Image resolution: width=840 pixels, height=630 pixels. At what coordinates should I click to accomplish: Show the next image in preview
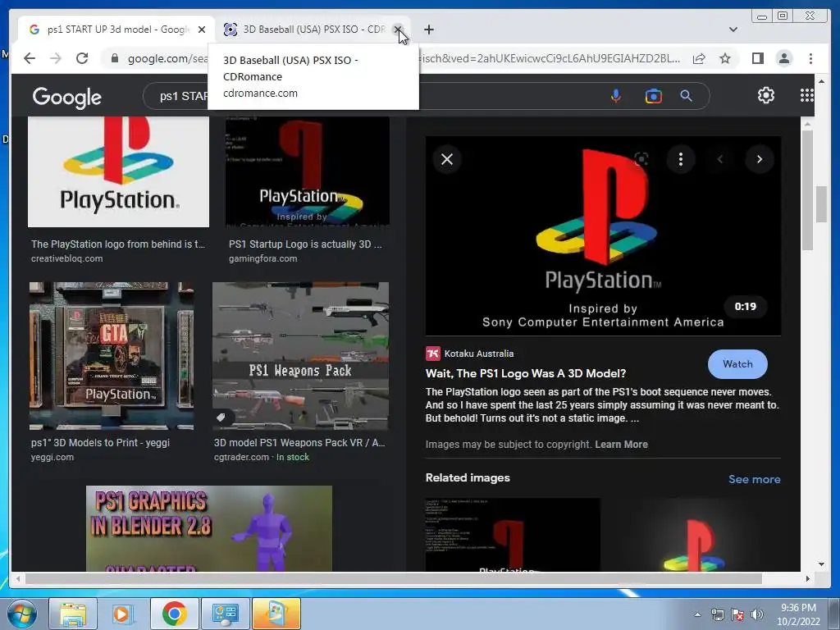click(759, 159)
